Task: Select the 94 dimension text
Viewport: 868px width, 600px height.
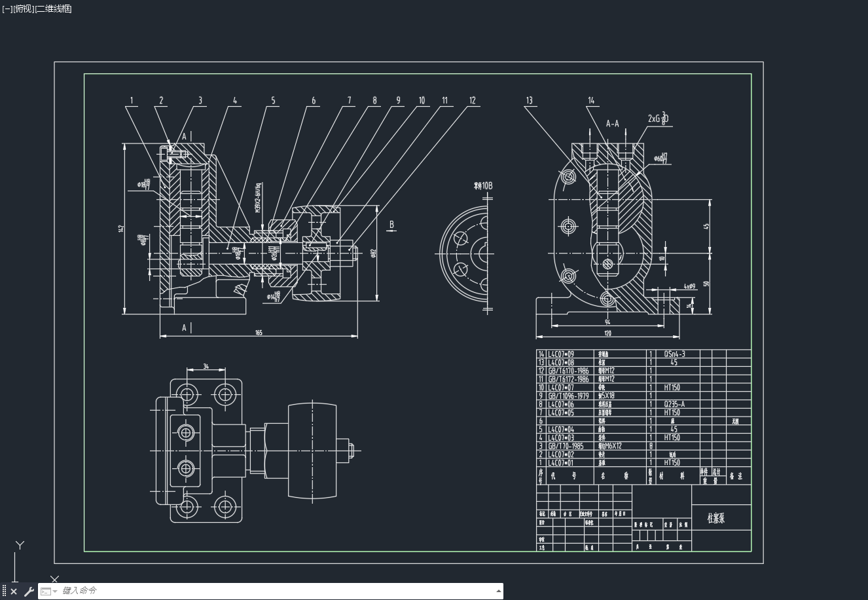Action: tap(607, 322)
